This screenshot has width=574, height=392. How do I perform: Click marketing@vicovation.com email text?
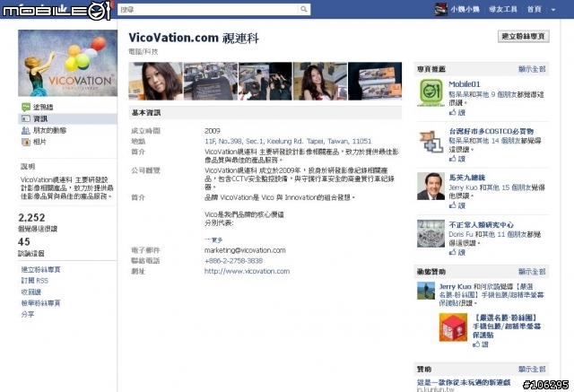click(x=245, y=250)
